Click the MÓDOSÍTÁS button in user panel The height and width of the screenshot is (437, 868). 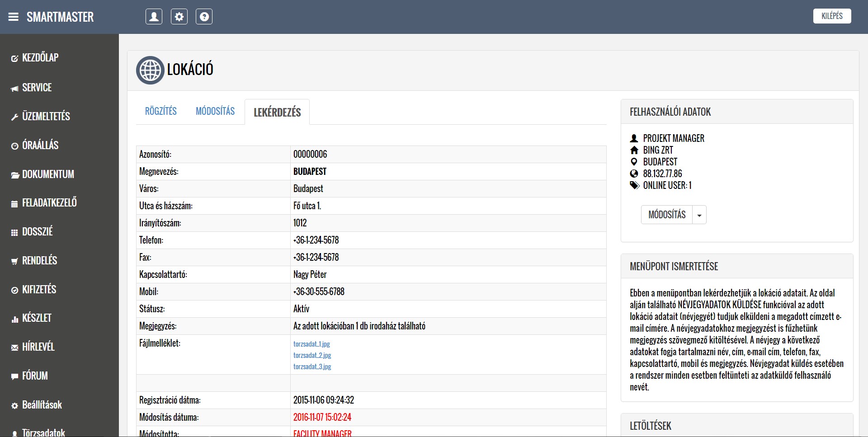pyautogui.click(x=667, y=215)
